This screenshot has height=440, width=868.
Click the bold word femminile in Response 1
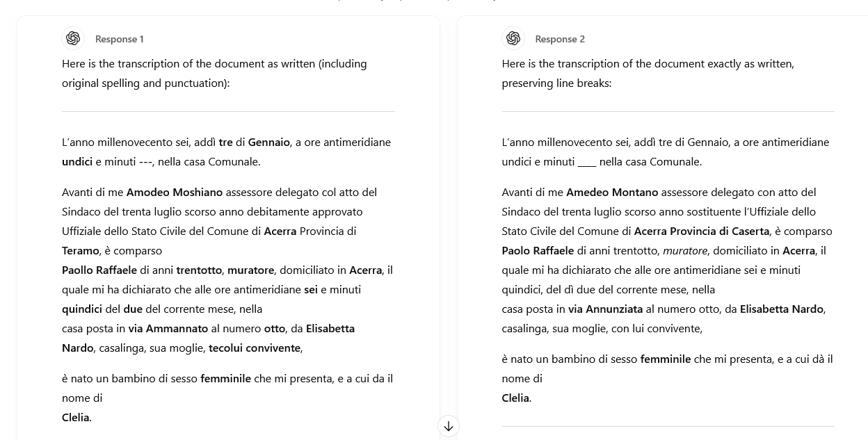coord(225,378)
